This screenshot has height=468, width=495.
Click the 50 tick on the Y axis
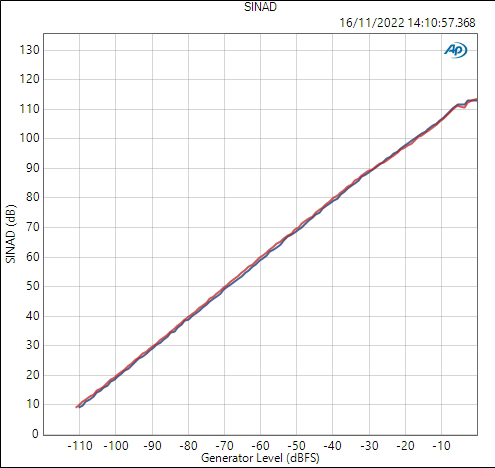pyautogui.click(x=33, y=286)
